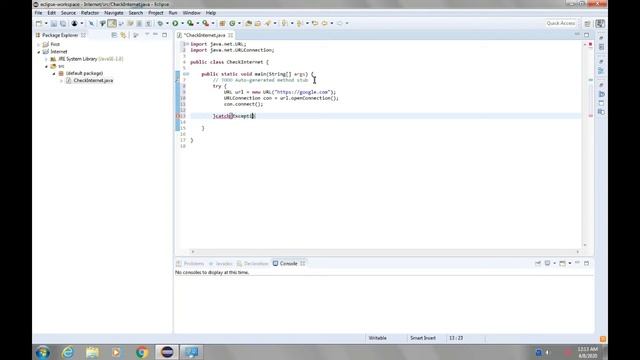Screen dimensions: 640x360
Task: Click the Save toolbar icon
Action: 54,24
